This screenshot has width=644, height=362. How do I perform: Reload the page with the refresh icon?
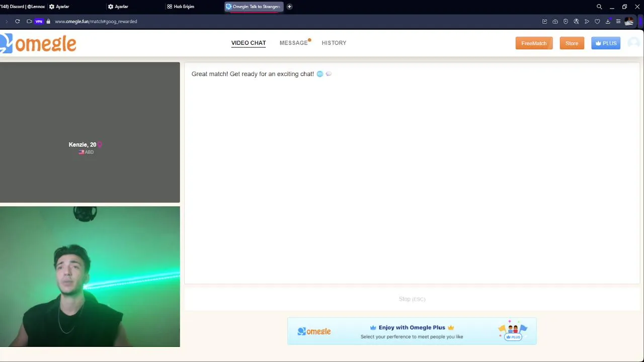18,21
